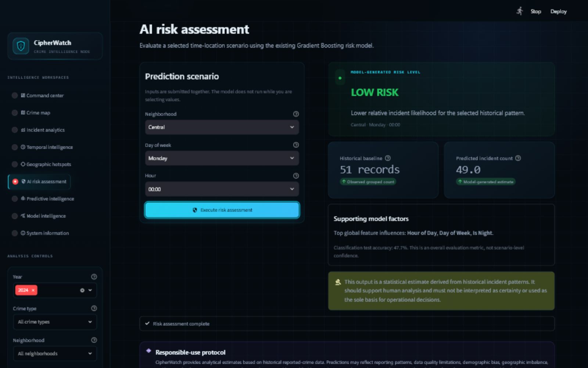Select the System information radio option

pyautogui.click(x=15, y=233)
